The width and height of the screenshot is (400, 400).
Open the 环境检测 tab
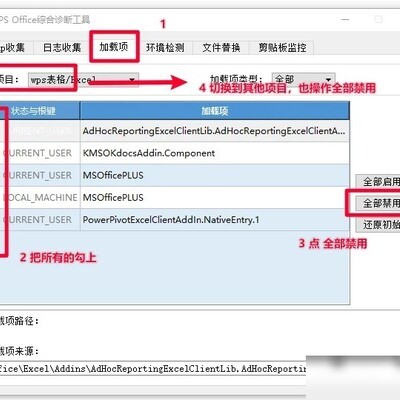(x=165, y=48)
